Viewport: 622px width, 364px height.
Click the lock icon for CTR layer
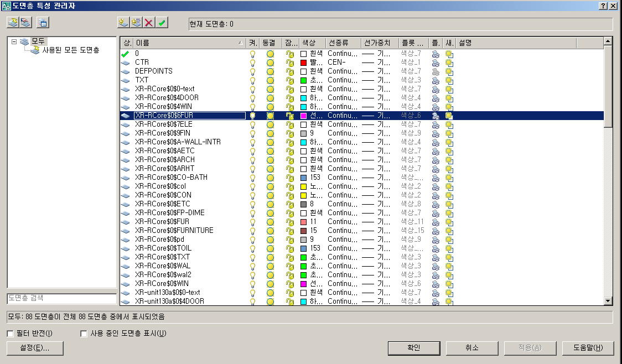click(289, 63)
